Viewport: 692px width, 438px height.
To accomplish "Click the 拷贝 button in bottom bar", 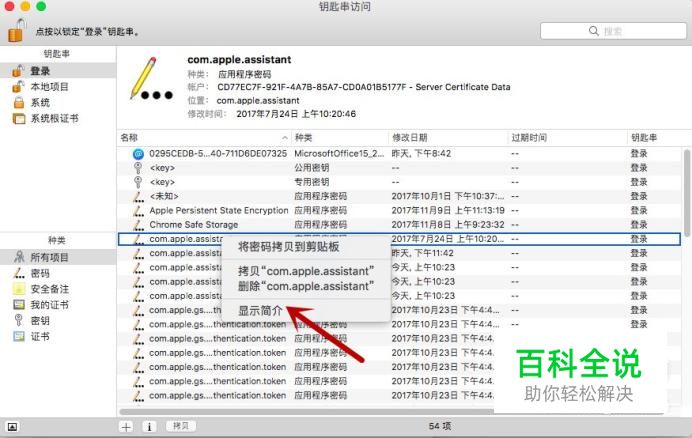I will (x=181, y=426).
